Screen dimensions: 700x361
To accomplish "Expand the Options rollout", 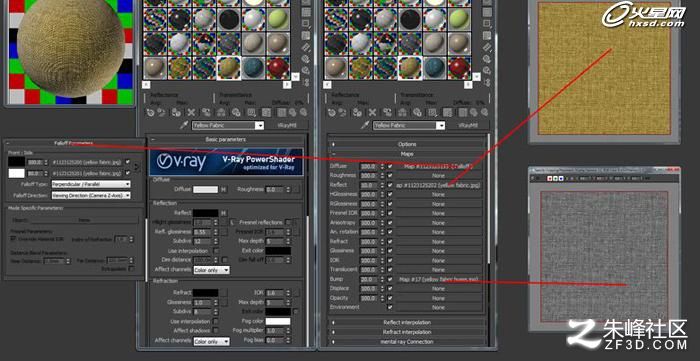I will click(407, 144).
